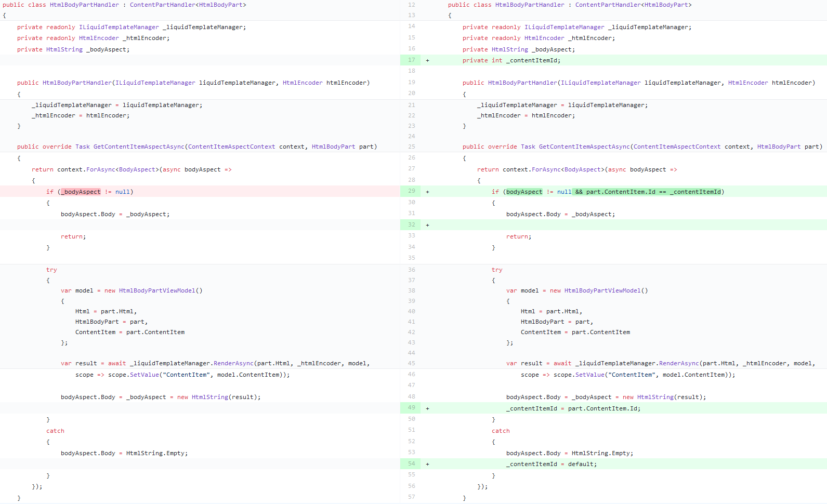Click line number 46
This screenshot has width=827, height=504.
tap(412, 374)
